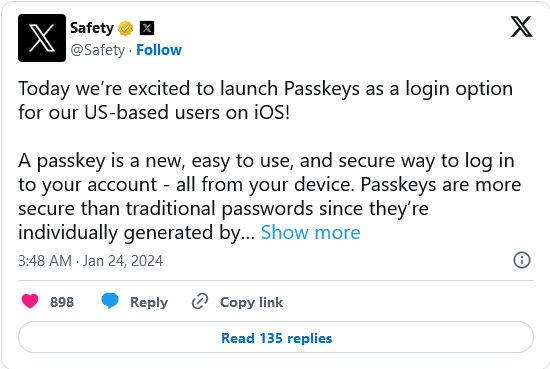
Task: Open the X logo in the top-right corner
Action: (x=521, y=26)
